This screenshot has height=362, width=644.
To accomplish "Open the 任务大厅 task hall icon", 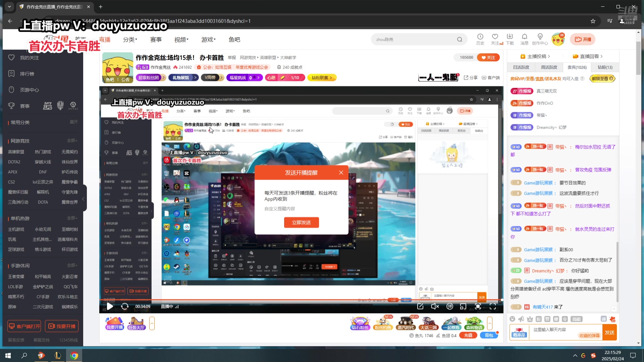I will point(136,323).
